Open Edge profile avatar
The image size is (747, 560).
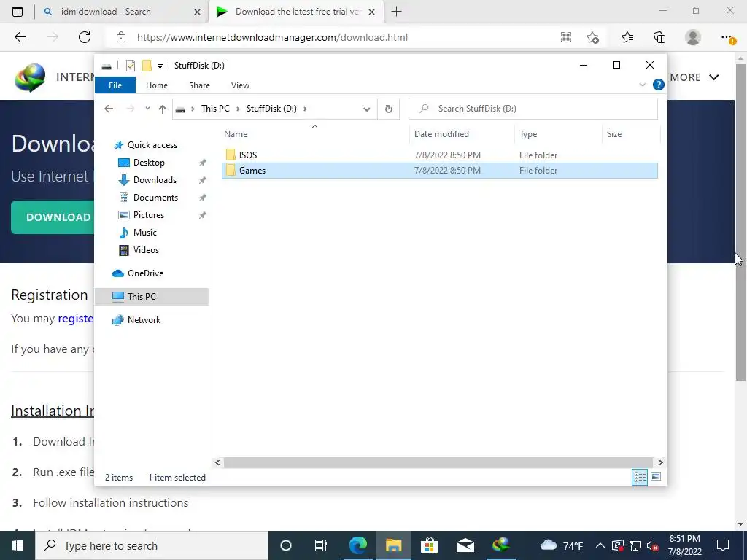pos(693,37)
